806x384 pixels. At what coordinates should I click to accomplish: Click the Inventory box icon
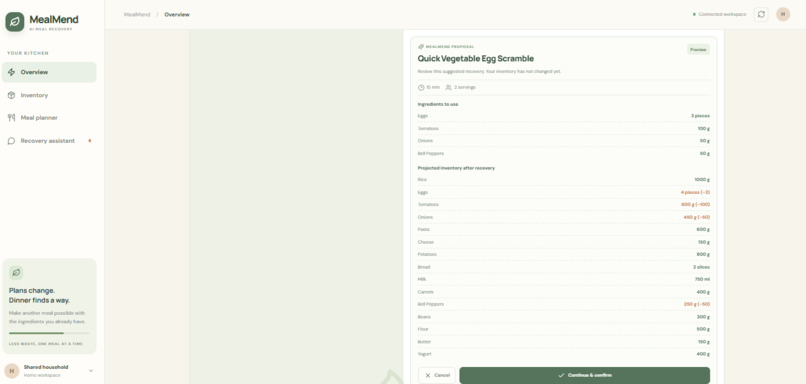[x=11, y=95]
